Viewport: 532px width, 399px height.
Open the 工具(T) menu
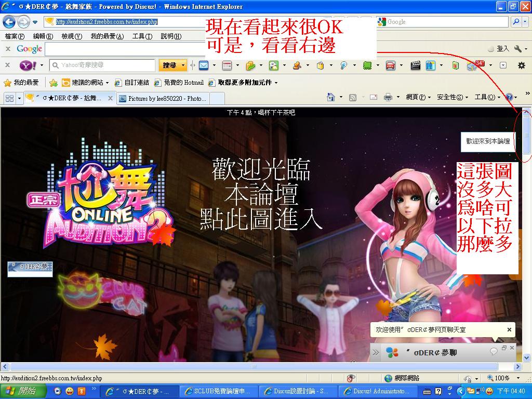click(x=142, y=36)
